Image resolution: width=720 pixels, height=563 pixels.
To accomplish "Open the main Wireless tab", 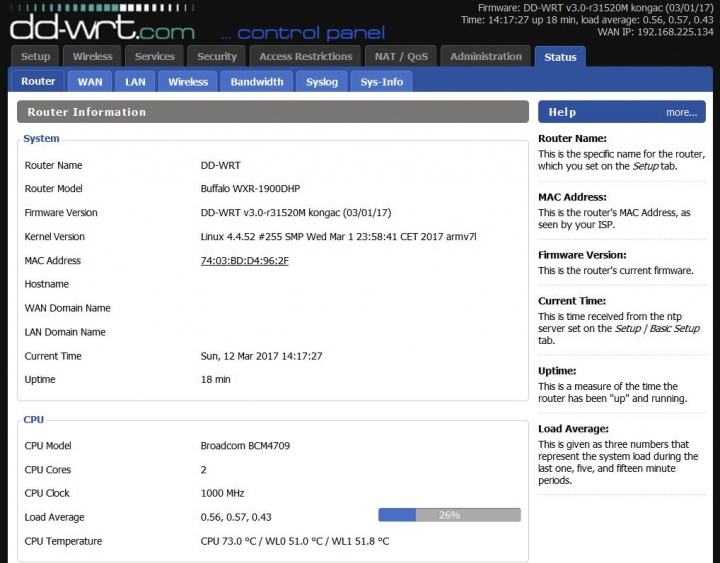I will pos(92,56).
